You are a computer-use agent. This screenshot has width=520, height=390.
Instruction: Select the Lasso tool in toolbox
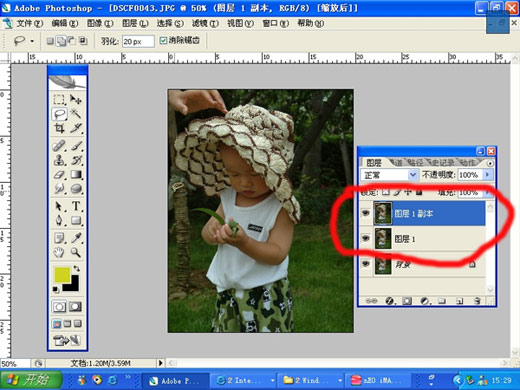(x=59, y=114)
